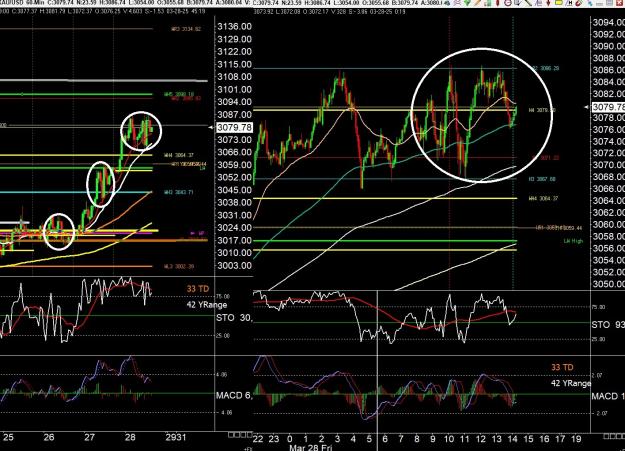Click the 3050.00 price label on right chart axis
Image resolution: width=625 pixels, height=451 pixels.
tap(609, 284)
